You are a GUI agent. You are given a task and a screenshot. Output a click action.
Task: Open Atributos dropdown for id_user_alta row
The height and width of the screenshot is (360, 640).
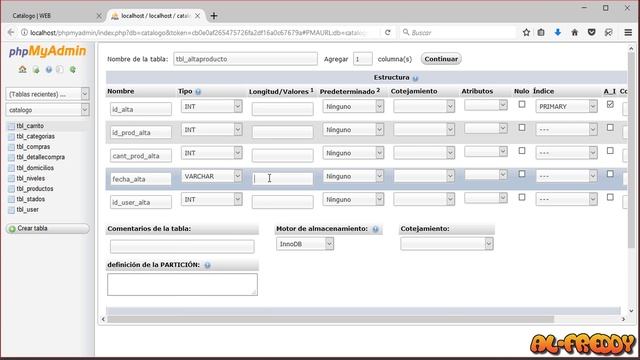point(486,198)
